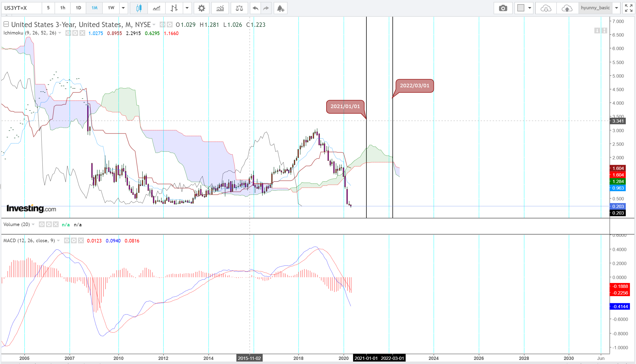636x364 pixels.
Task: Create alert with bell icon
Action: (280, 8)
